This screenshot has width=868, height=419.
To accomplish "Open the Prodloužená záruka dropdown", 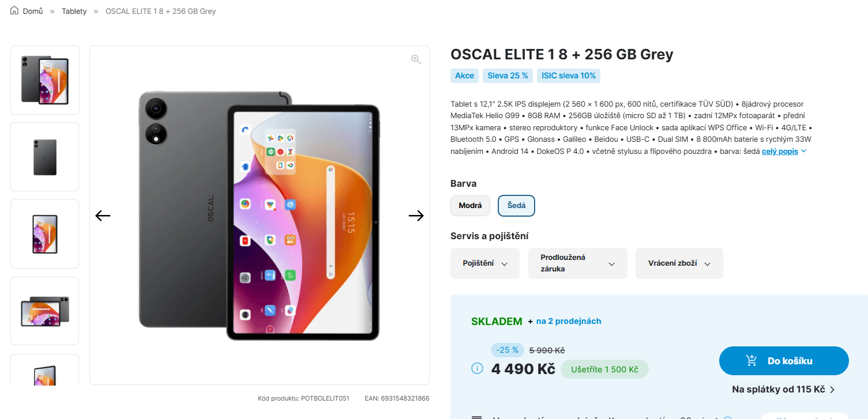I will pos(577,263).
